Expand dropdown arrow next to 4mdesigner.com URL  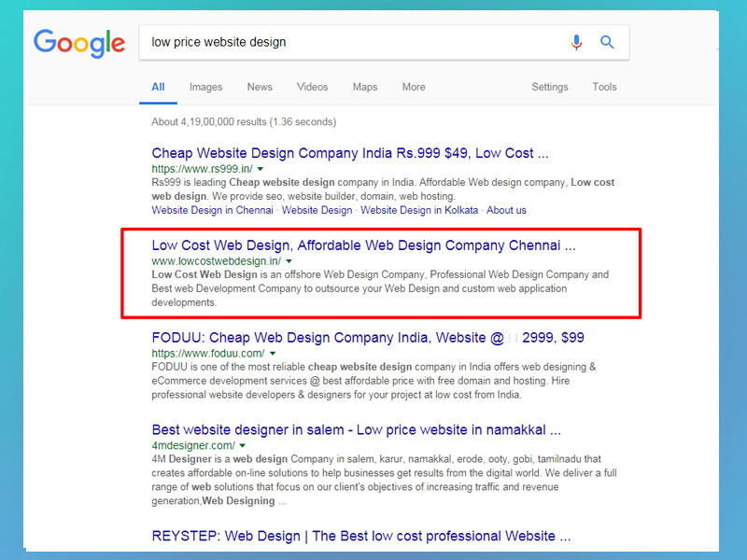(x=243, y=446)
